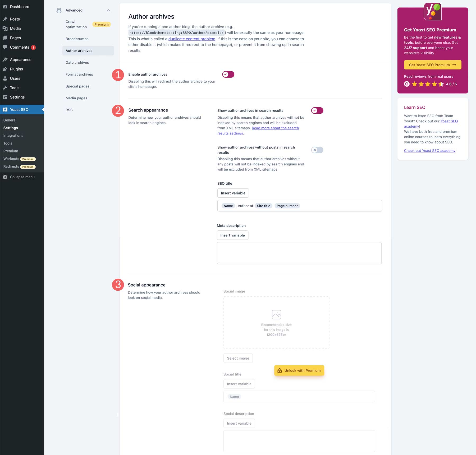476x455 pixels.
Task: Click Get Yoast SEO Premium button
Action: tap(433, 65)
